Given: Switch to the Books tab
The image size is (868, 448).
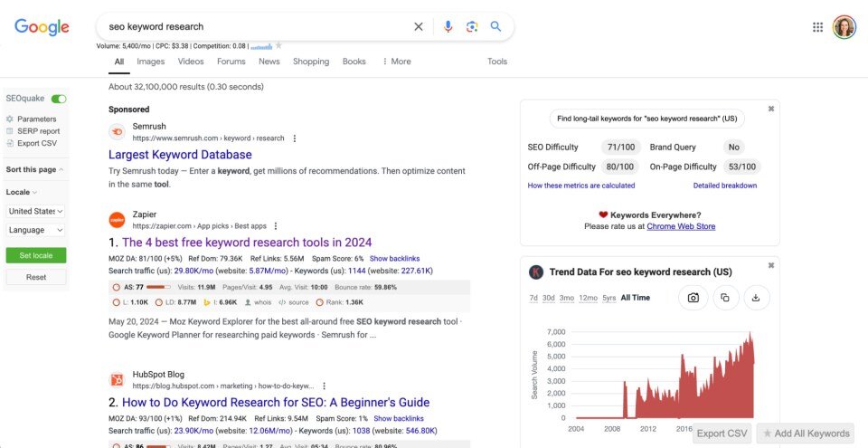Looking at the screenshot, I should click(354, 62).
